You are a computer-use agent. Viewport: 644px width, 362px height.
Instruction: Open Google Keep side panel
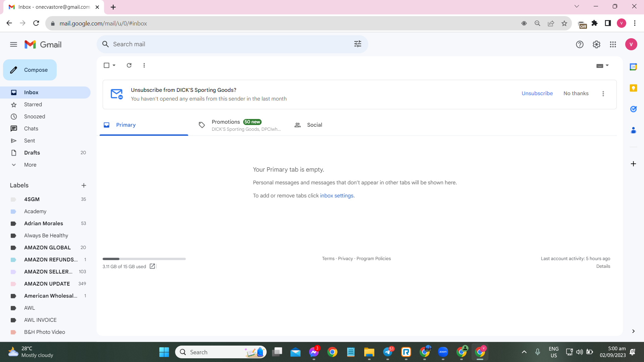point(633,88)
